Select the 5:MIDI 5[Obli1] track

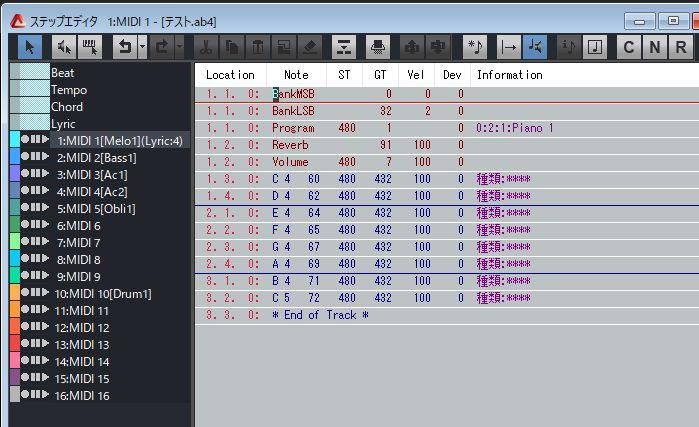(96, 209)
